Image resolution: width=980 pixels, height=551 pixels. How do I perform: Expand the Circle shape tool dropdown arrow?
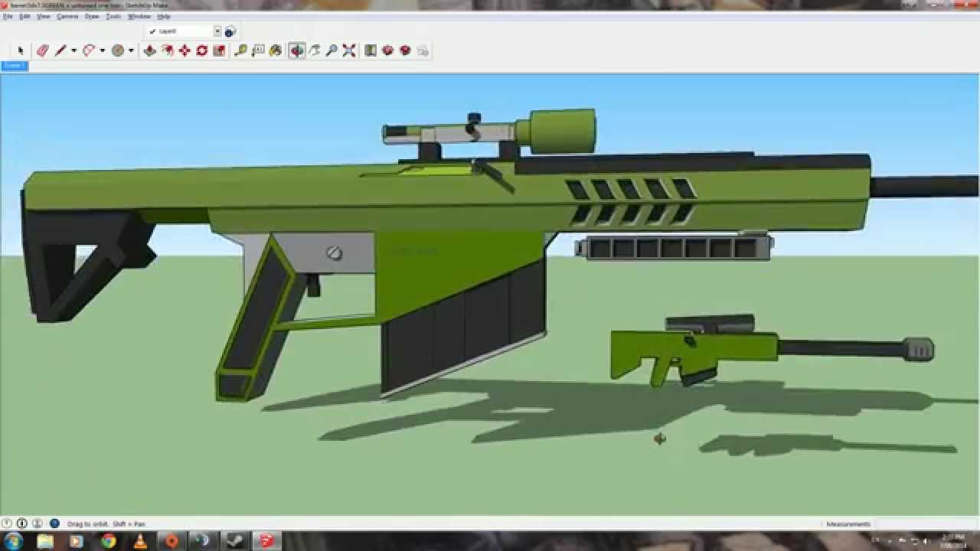(131, 51)
